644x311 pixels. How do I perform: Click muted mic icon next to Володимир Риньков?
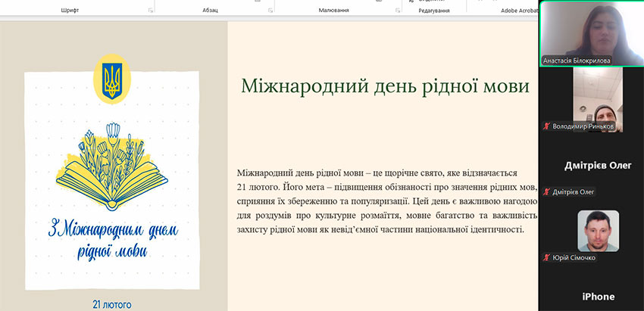click(x=546, y=126)
